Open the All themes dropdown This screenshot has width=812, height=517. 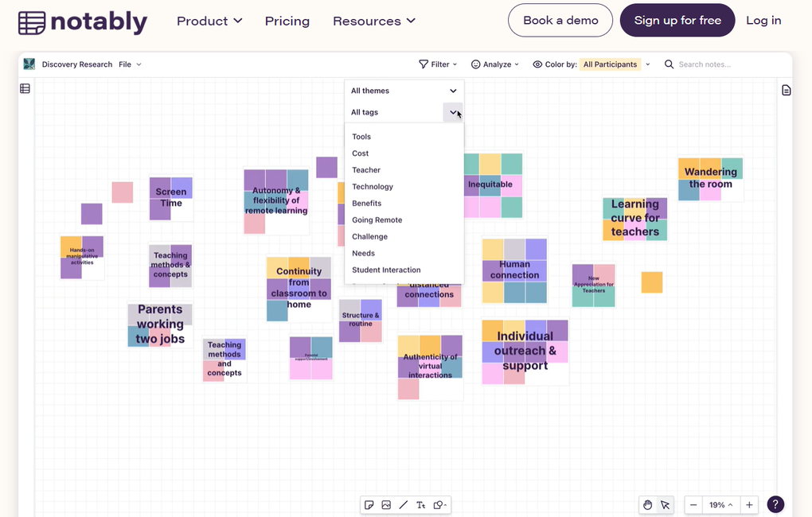point(404,90)
